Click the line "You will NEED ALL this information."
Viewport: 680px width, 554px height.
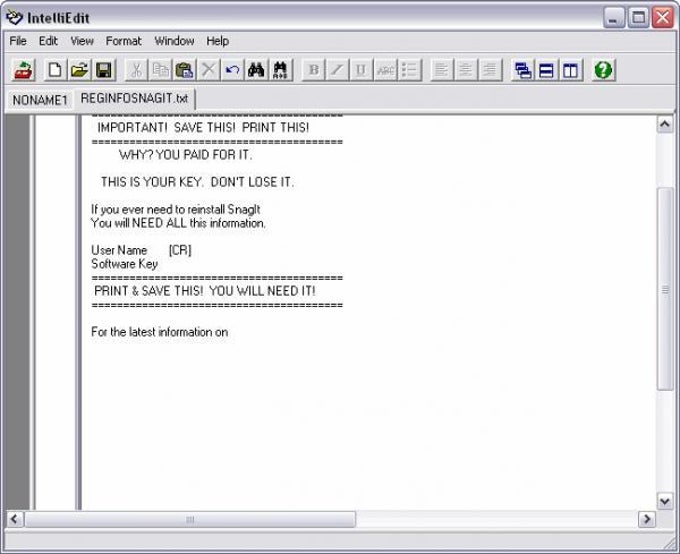coord(178,223)
